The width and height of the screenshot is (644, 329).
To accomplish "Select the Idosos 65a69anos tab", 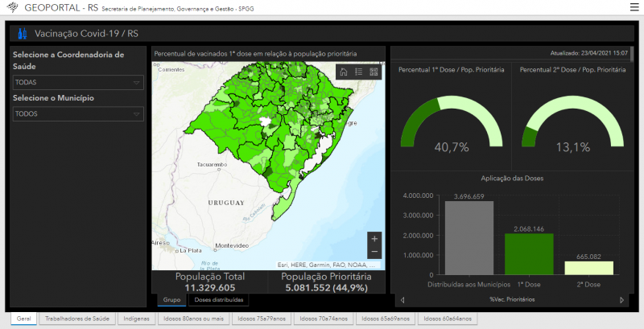I will (386, 319).
